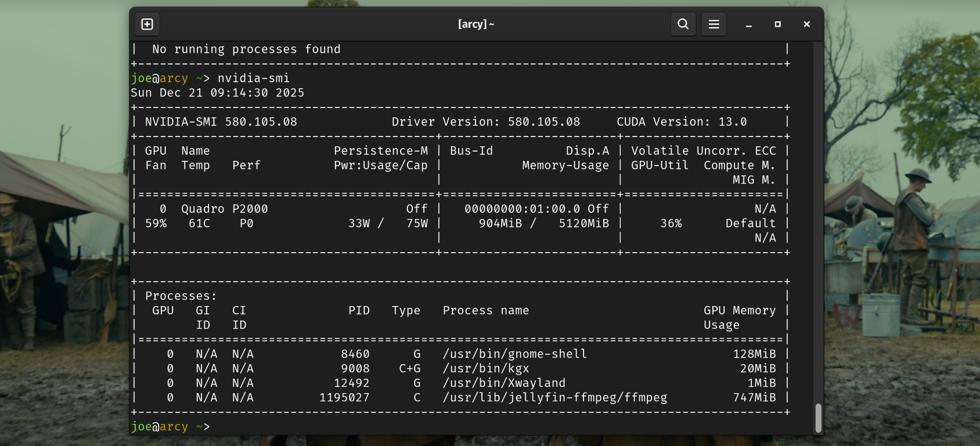Open a new terminal tab
Image resolution: width=980 pixels, height=446 pixels.
click(147, 24)
